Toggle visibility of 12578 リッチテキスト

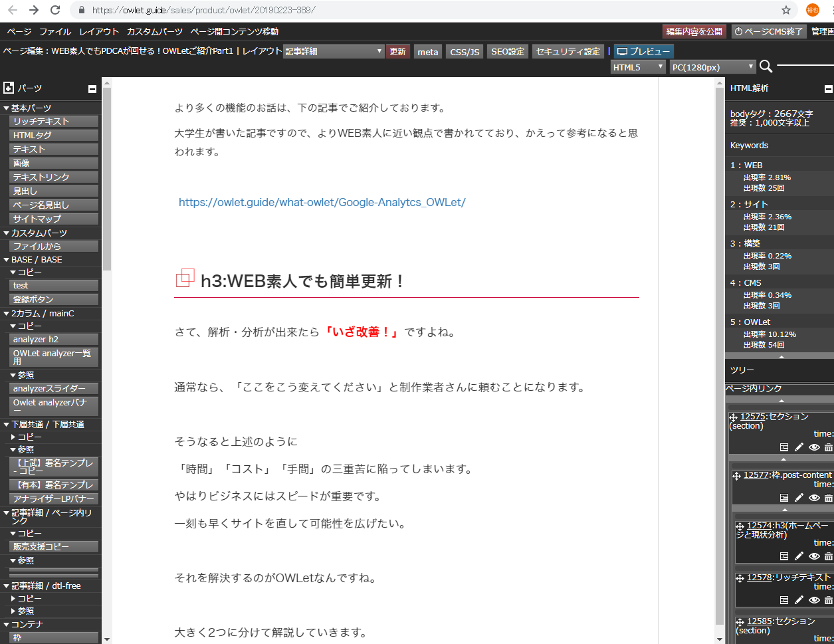click(814, 600)
